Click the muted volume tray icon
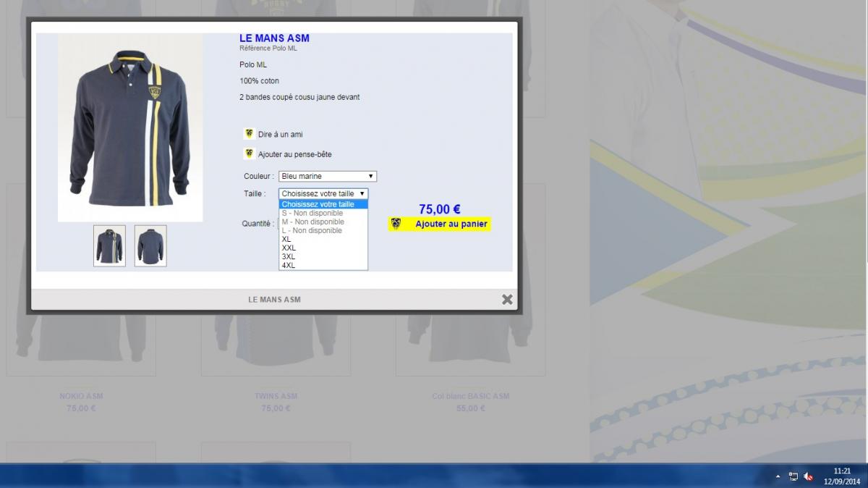The height and width of the screenshot is (488, 868). click(x=809, y=476)
